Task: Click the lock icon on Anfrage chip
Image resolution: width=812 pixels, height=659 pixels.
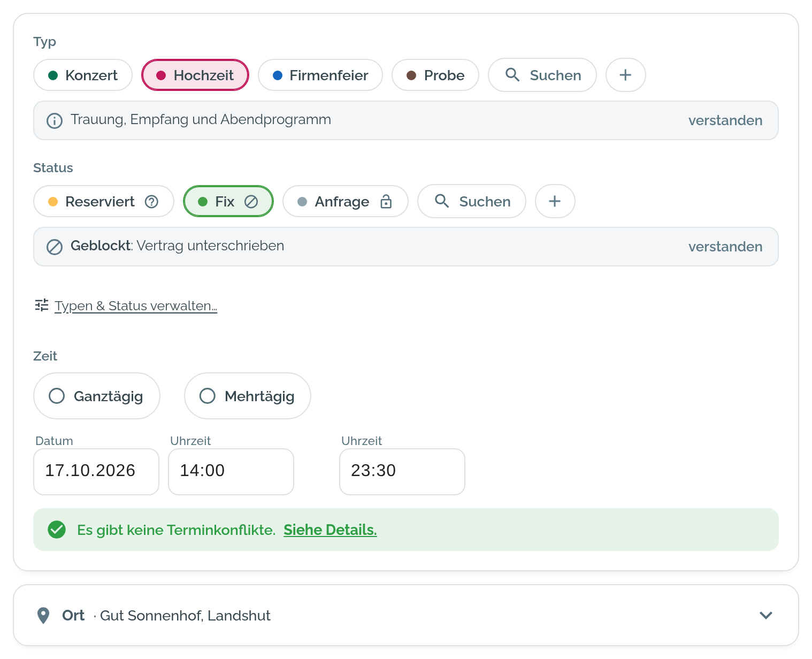Action: (386, 202)
